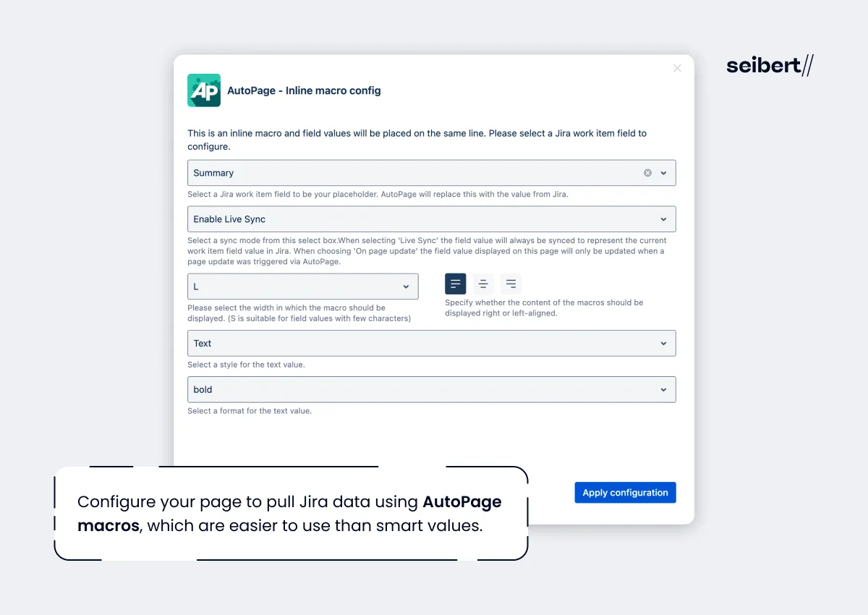This screenshot has width=868, height=615.
Task: Open the bold format dropdown
Action: pyautogui.click(x=432, y=389)
